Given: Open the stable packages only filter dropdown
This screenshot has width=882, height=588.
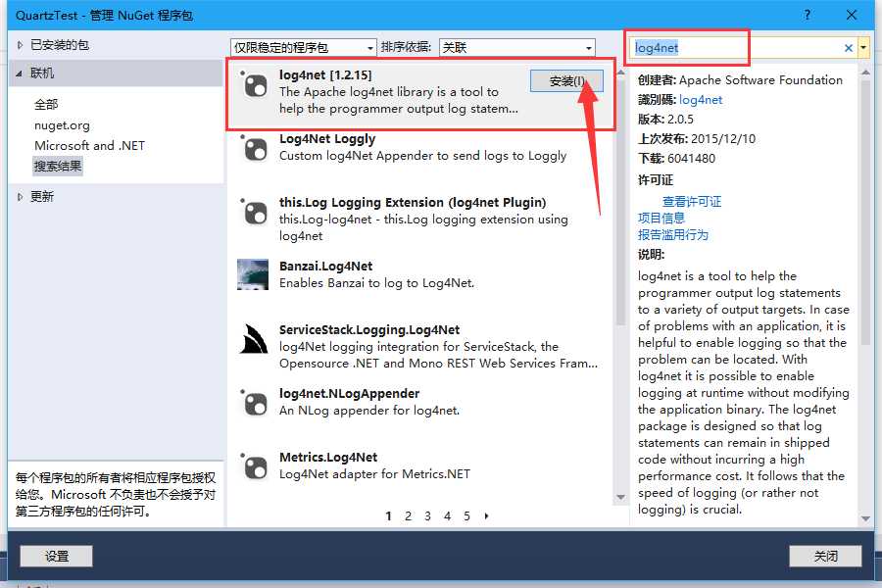Looking at the screenshot, I should (x=303, y=47).
